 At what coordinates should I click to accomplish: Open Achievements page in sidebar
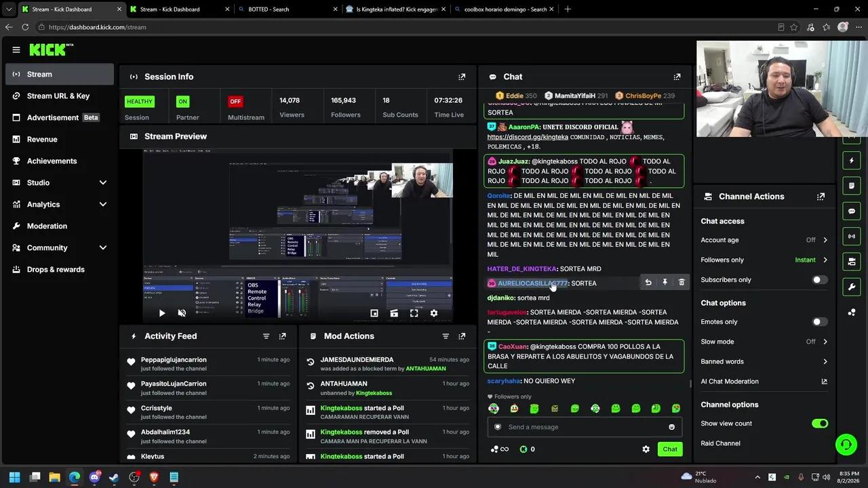[60, 161]
